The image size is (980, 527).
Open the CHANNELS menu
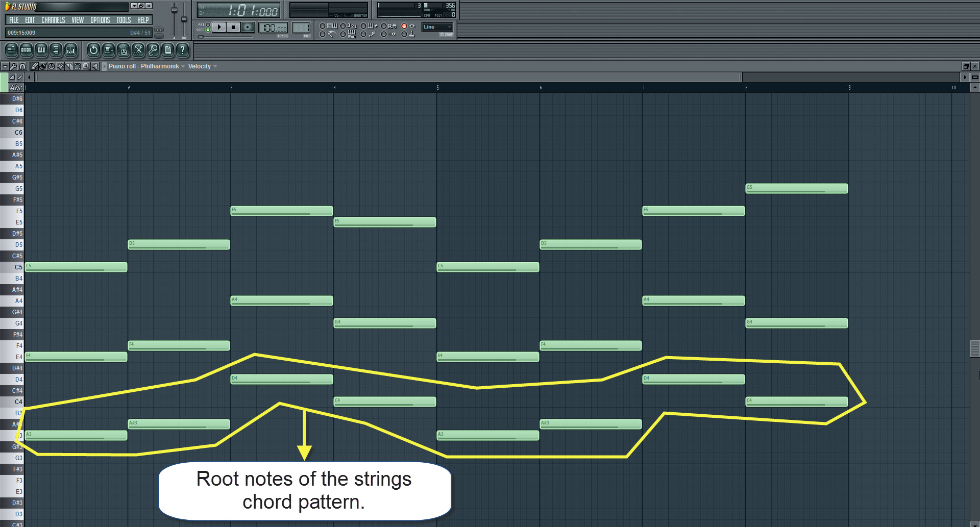pos(54,20)
